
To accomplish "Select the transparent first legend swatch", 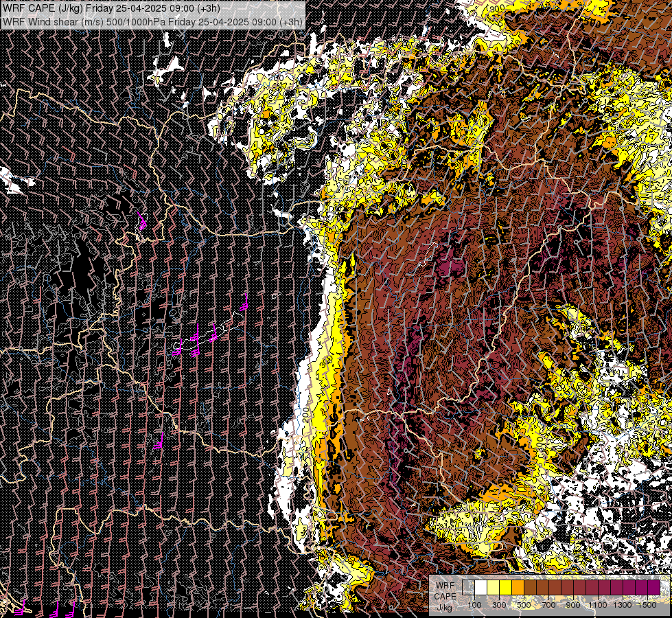I will point(468,587).
